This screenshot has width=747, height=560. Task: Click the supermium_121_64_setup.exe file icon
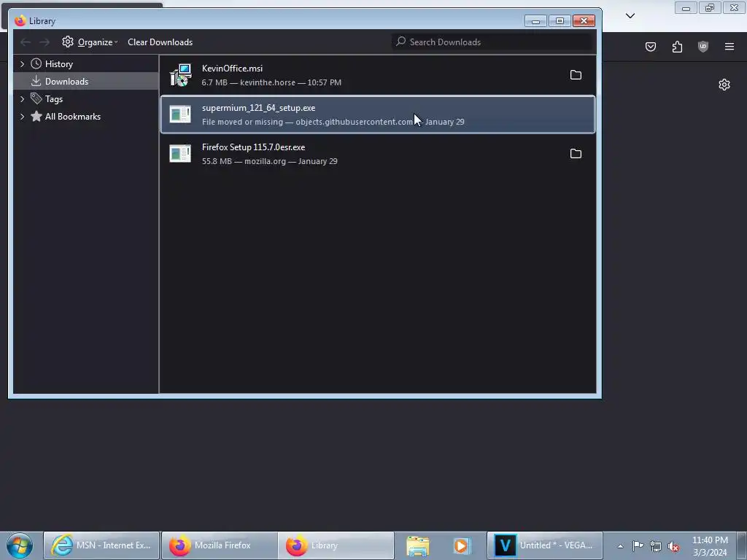[x=181, y=114]
